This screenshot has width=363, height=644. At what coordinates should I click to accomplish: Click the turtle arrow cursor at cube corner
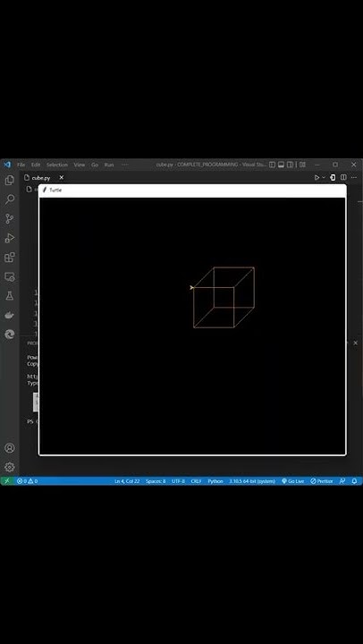click(x=191, y=287)
